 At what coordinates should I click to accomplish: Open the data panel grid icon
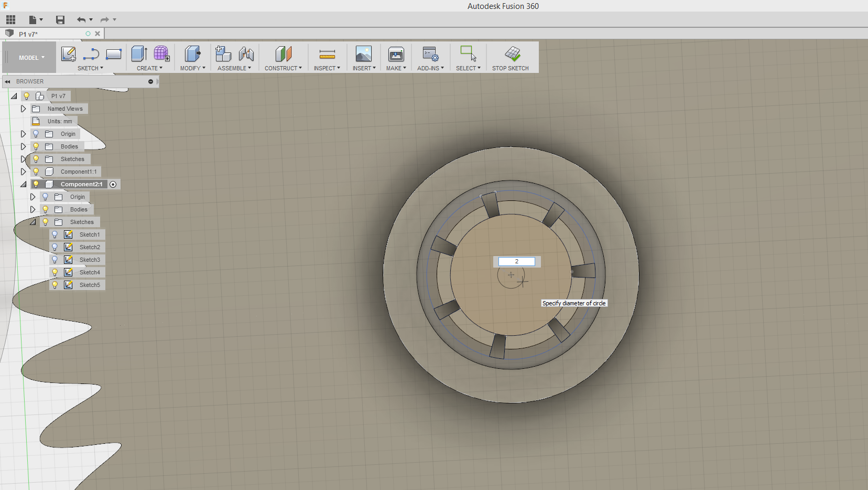10,20
